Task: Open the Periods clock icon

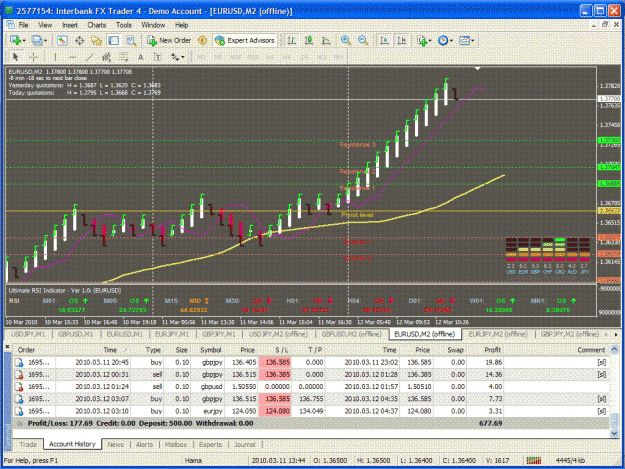Action: coord(443,40)
